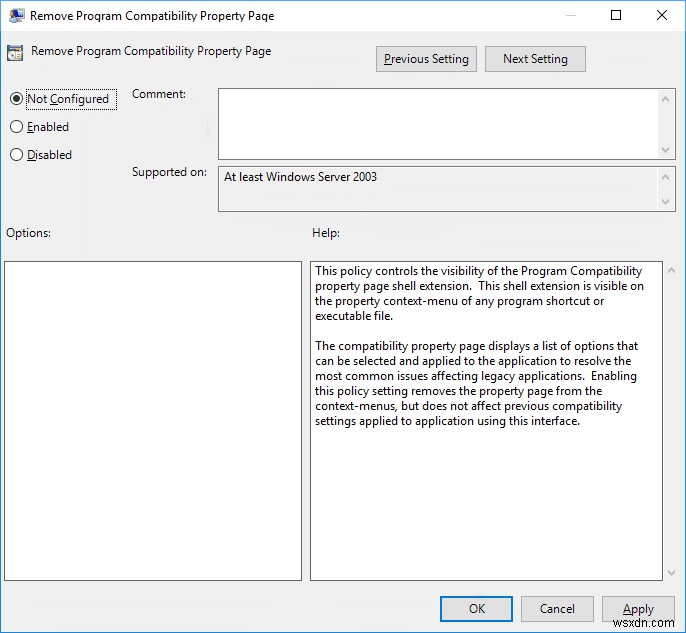Close the dialog with the X button

point(662,15)
